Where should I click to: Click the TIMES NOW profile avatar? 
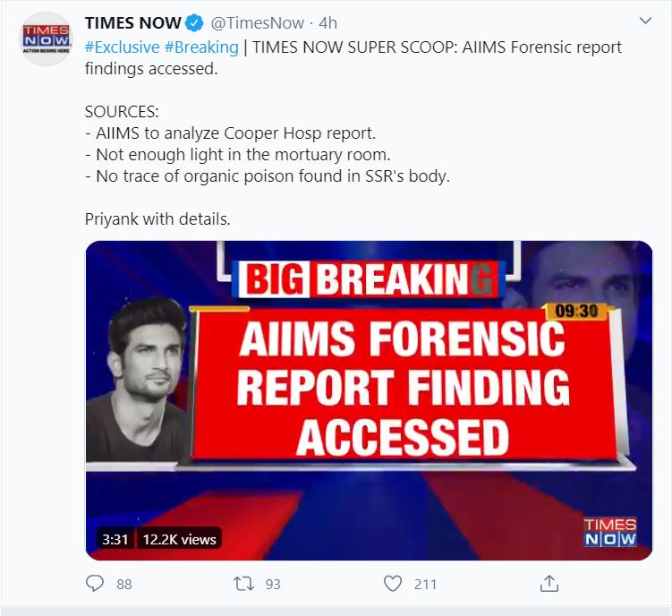tap(46, 40)
